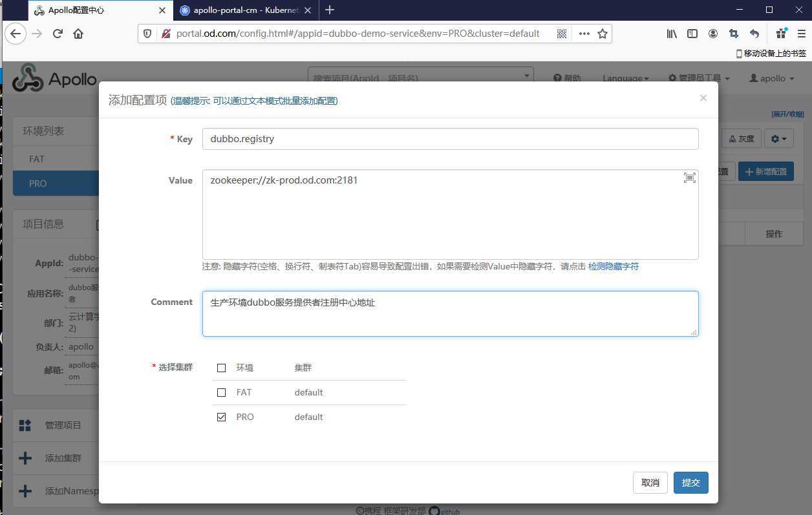Viewport: 812px width, 515px height.
Task: Click the gift box extension icon
Action: (782, 34)
